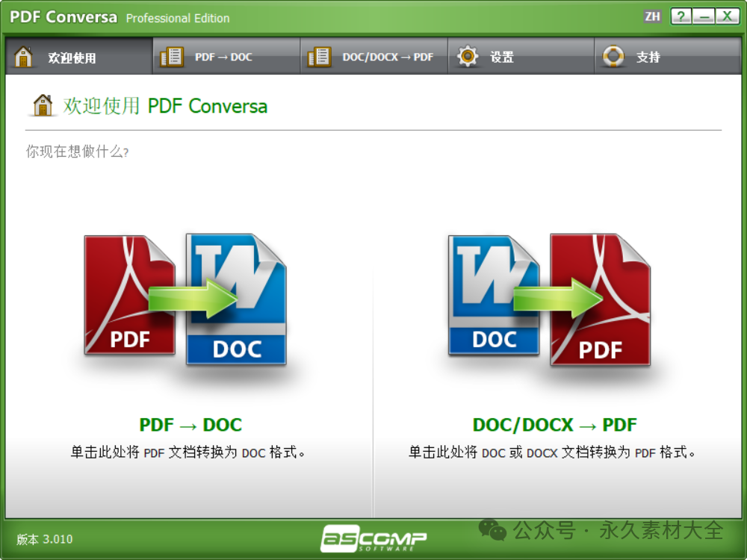Open the 支持 support tab
The height and width of the screenshot is (560, 747).
click(x=668, y=57)
